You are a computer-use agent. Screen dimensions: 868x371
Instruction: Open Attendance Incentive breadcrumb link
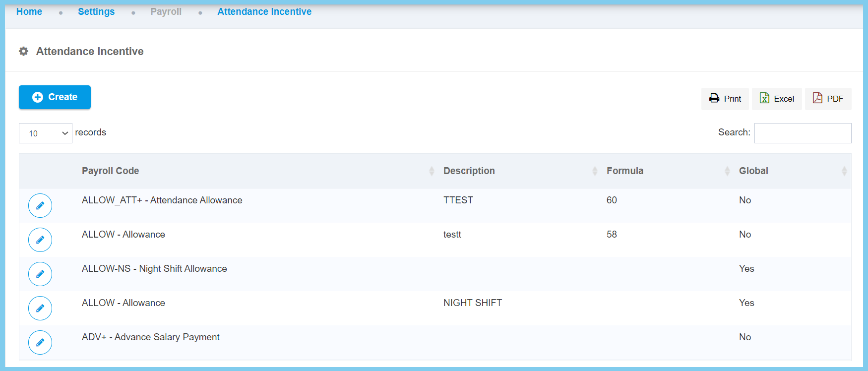pyautogui.click(x=264, y=12)
